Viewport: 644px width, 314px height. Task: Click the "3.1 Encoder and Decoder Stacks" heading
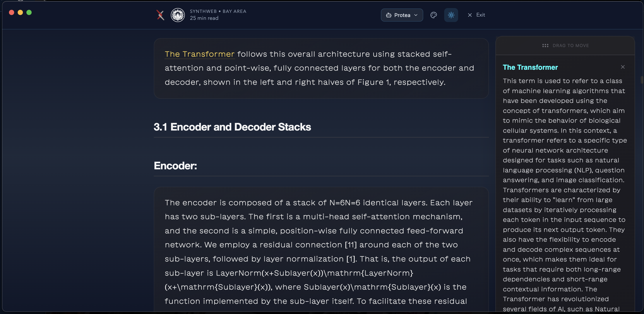232,127
